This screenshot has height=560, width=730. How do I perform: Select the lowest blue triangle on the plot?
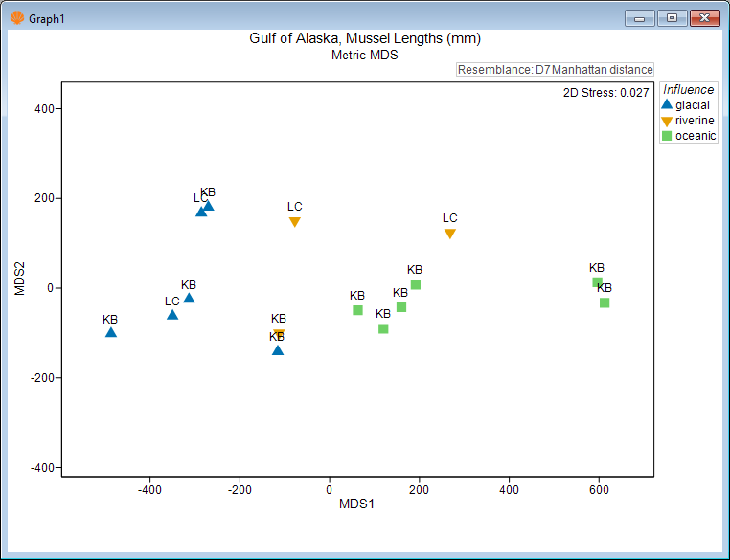point(278,350)
